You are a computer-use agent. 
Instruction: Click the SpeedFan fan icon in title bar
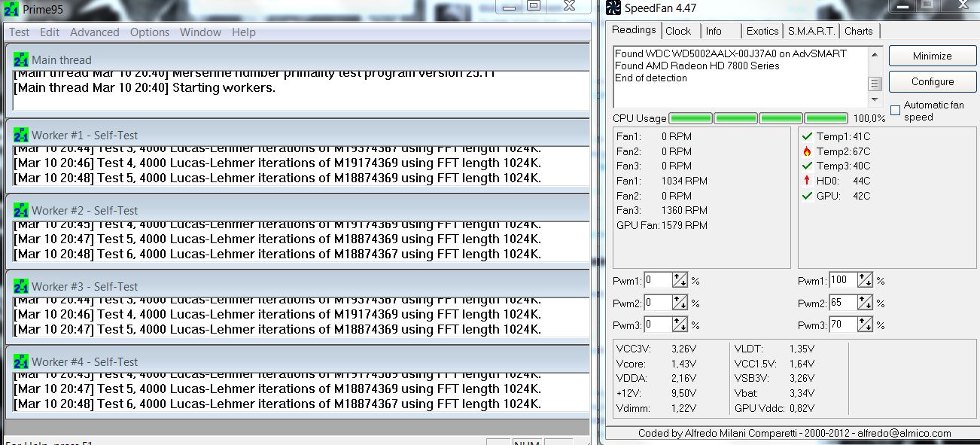click(613, 9)
